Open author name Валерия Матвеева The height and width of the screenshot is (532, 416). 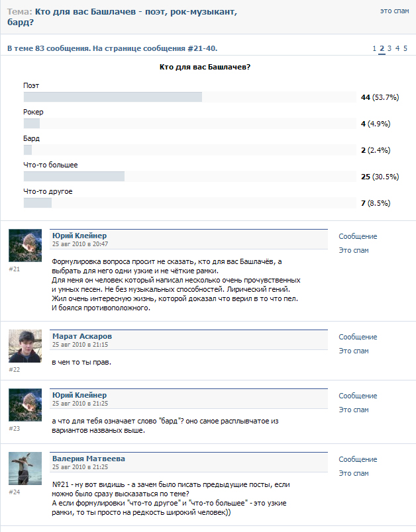(x=89, y=459)
